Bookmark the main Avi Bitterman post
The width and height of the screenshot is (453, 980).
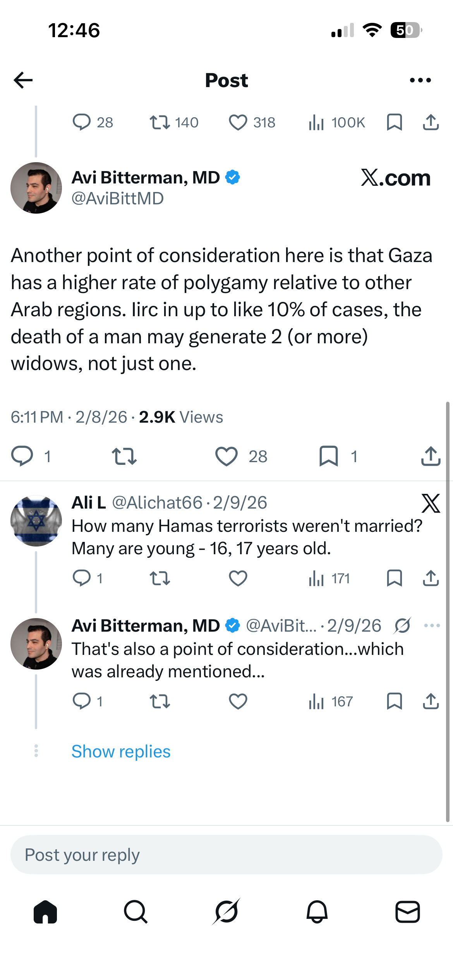329,456
